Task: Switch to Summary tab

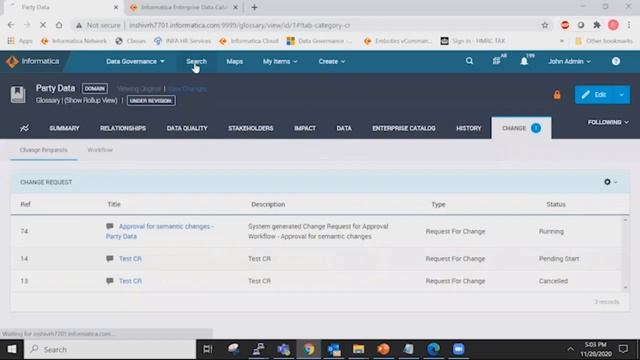Action: point(64,128)
